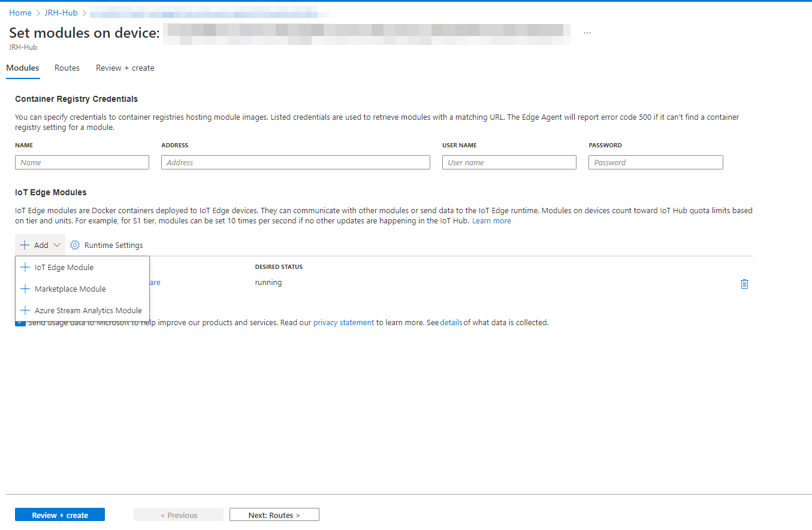
Task: Focus the User name input field
Action: pos(509,162)
